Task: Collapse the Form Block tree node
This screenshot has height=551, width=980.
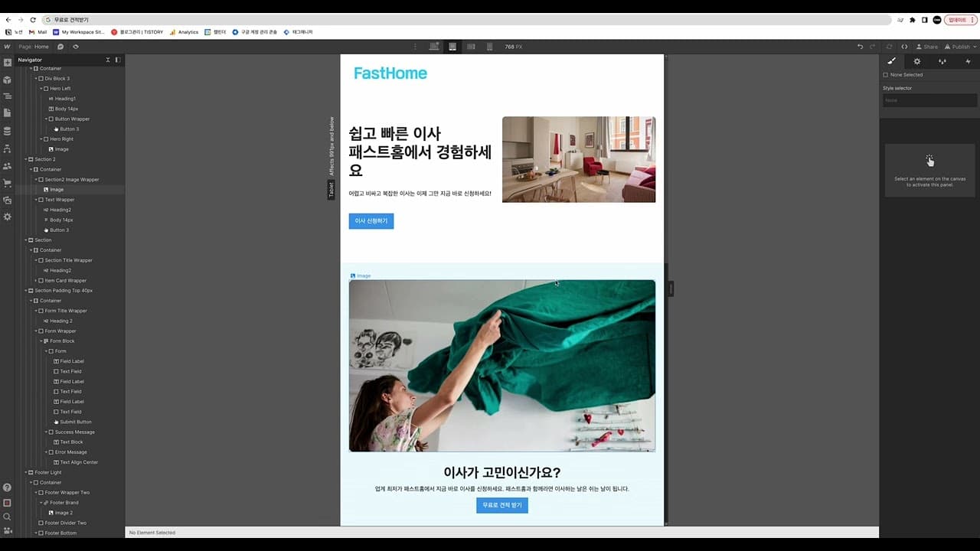Action: tap(41, 341)
